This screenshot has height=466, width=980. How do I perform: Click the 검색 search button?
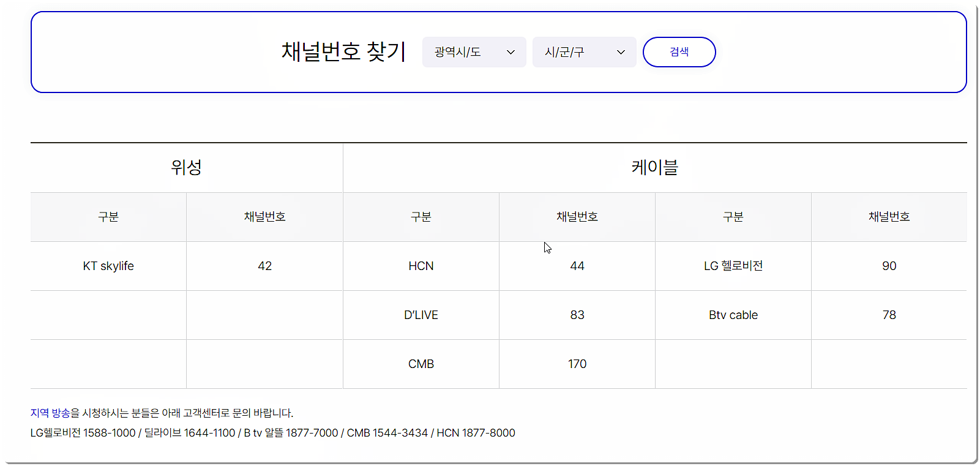pos(679,52)
